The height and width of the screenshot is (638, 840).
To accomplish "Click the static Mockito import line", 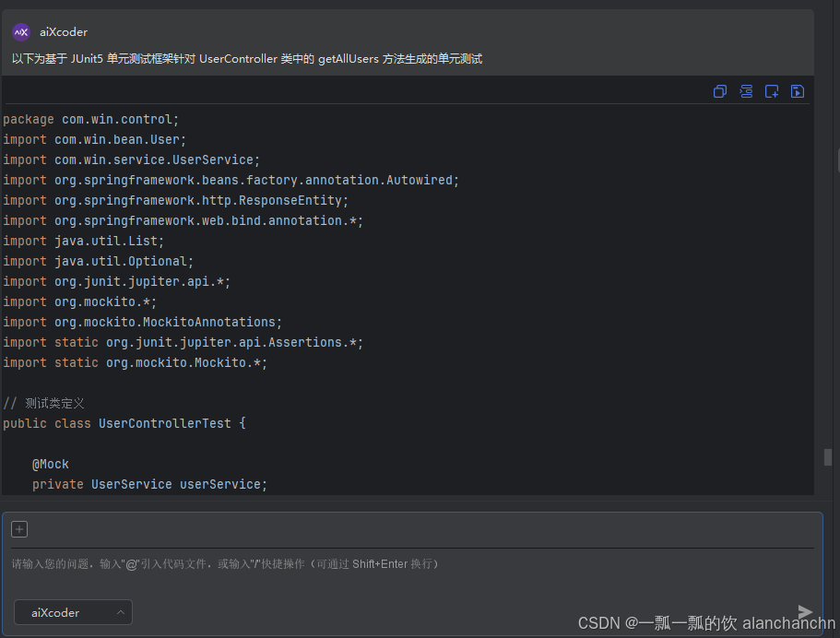I will (135, 362).
